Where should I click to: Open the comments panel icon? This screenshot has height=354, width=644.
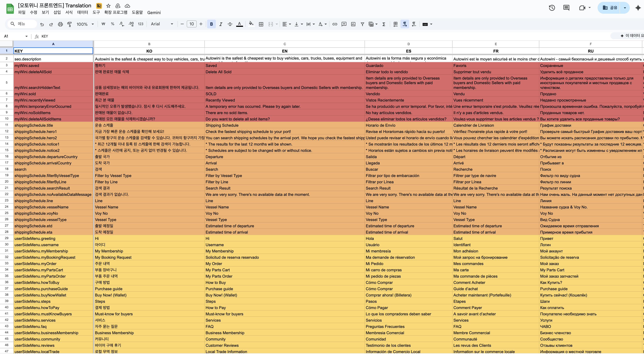coord(566,8)
